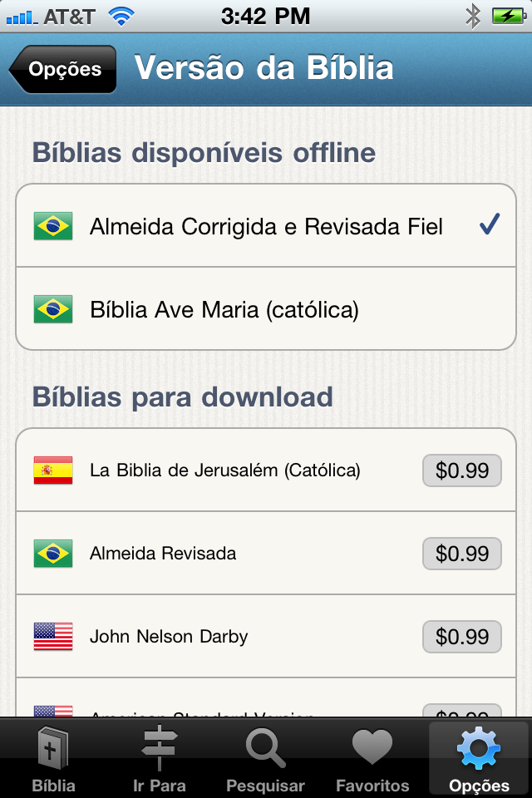Buy La Biblia de Jerusalém for $0.99

tap(461, 470)
